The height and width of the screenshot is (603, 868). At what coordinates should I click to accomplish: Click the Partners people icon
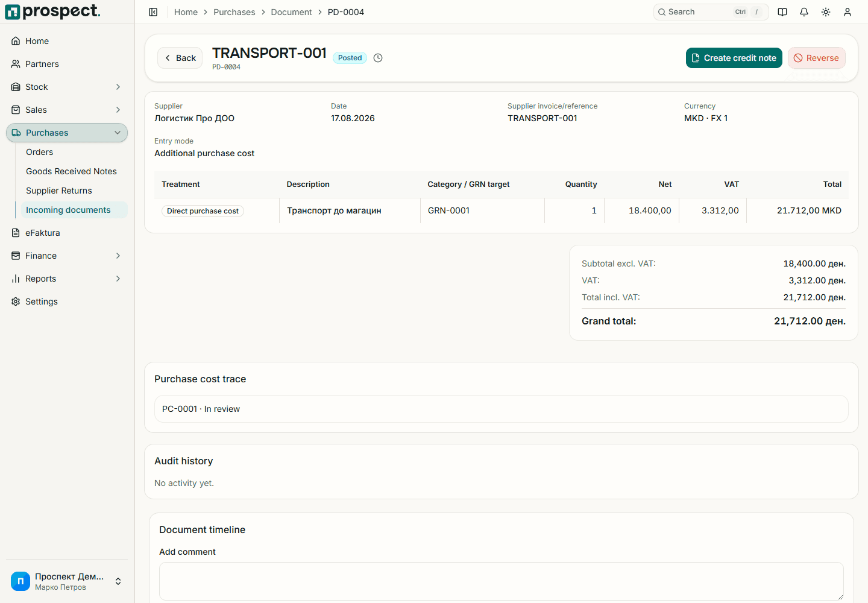click(16, 64)
